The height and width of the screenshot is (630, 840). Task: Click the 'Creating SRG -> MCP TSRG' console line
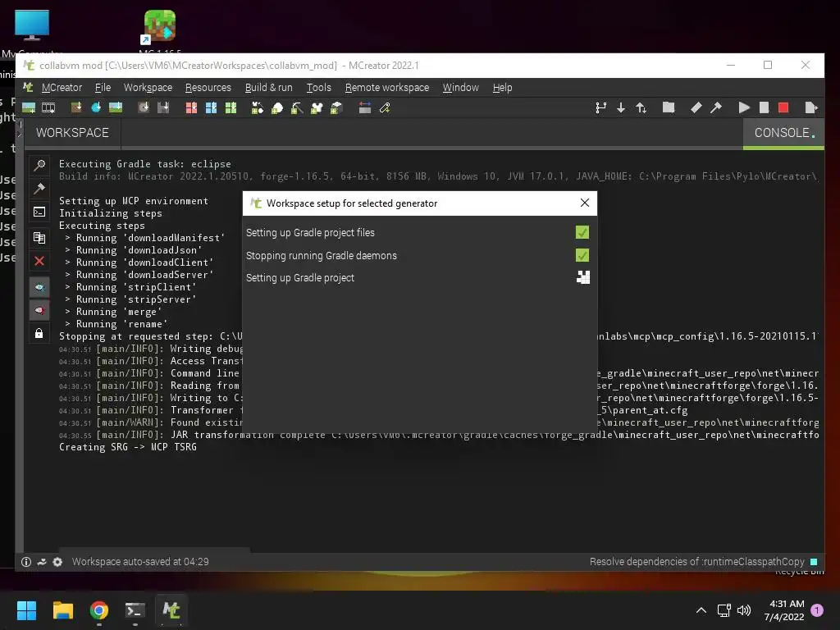(127, 447)
